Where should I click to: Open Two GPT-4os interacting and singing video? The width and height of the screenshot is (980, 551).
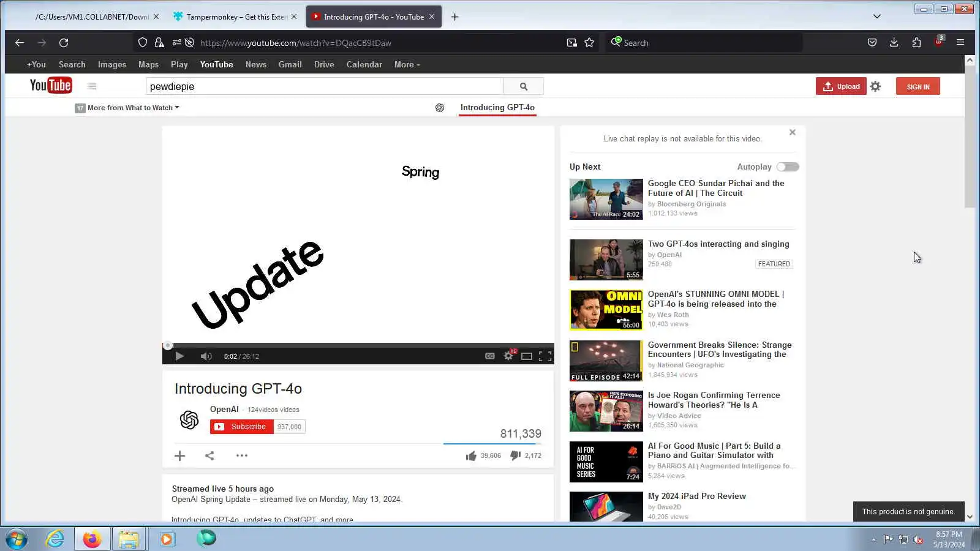[x=718, y=244]
